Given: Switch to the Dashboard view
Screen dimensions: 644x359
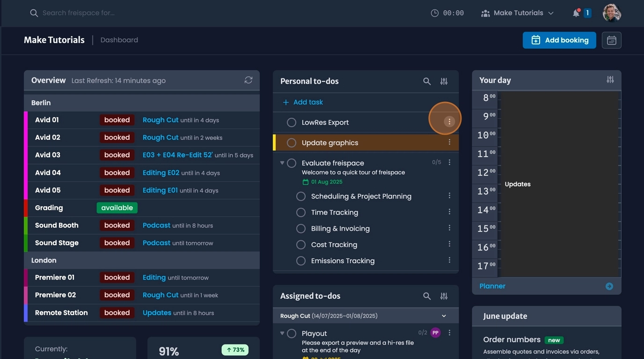Looking at the screenshot, I should [119, 40].
